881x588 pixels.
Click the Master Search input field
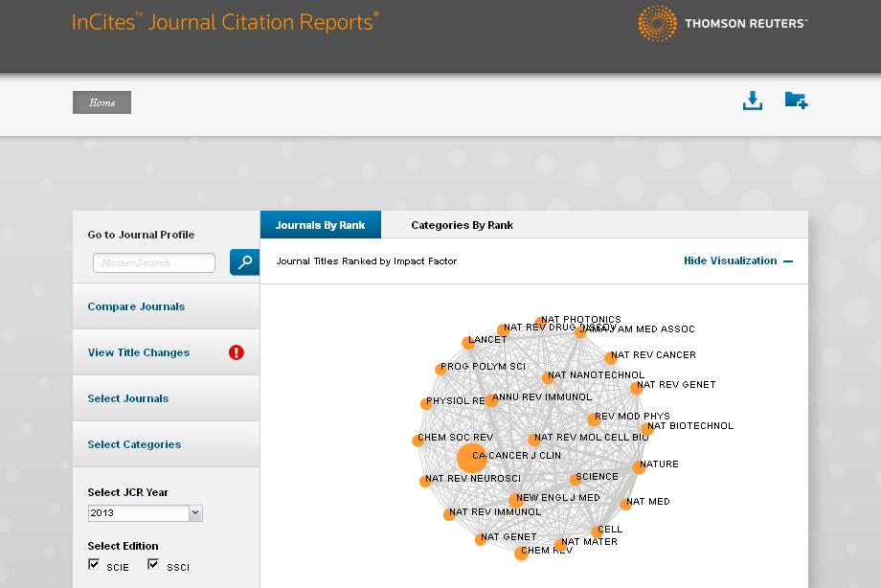[154, 262]
